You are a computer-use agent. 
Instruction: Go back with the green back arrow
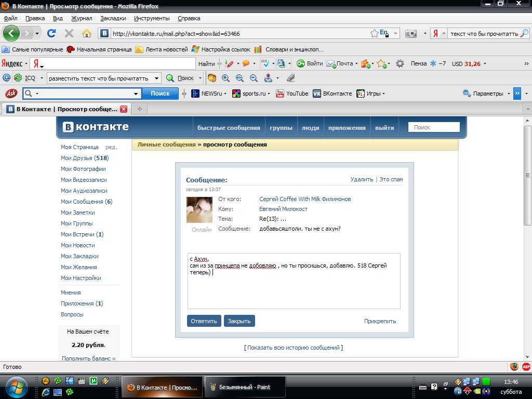point(11,33)
